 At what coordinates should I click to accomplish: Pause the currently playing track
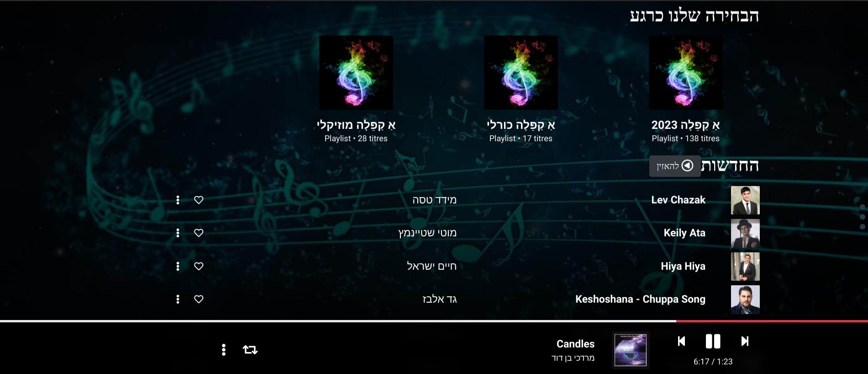pos(713,342)
